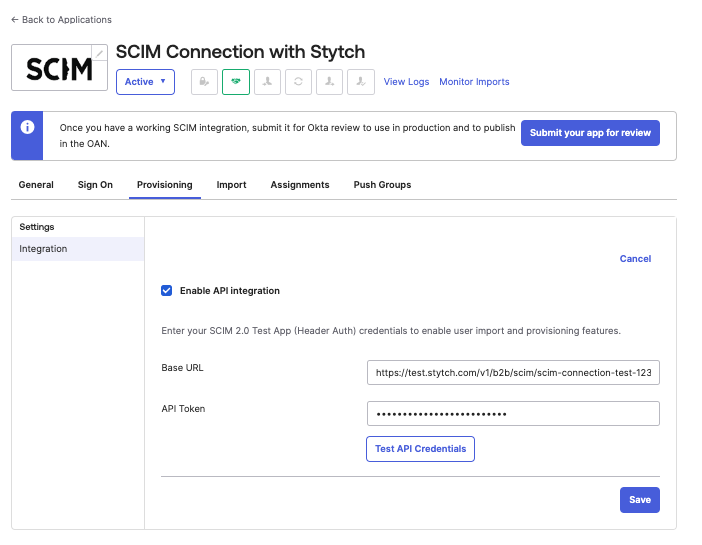Screen dimensions: 702x545
Task: Go to the Import tab
Action: point(231,185)
